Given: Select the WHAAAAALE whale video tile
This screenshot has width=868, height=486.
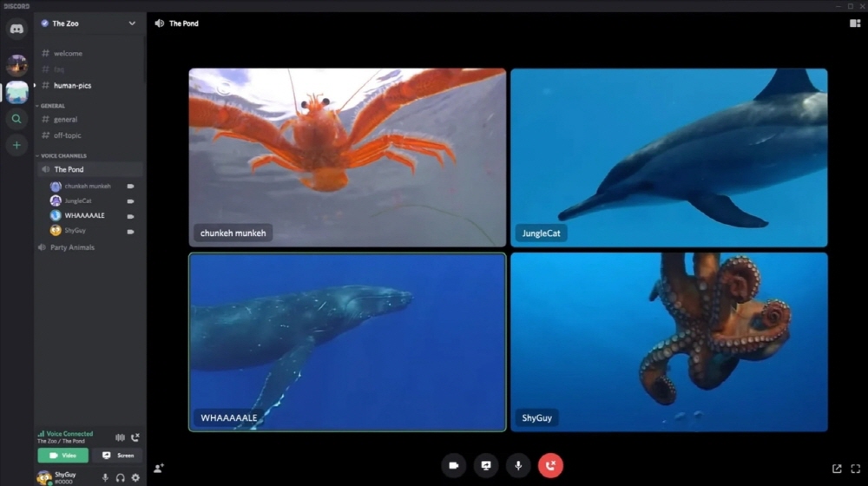Looking at the screenshot, I should [347, 342].
